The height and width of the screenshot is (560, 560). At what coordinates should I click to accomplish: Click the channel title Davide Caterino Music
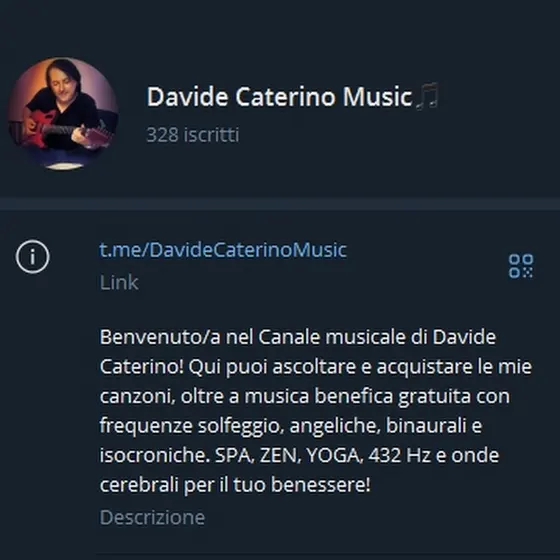(280, 96)
